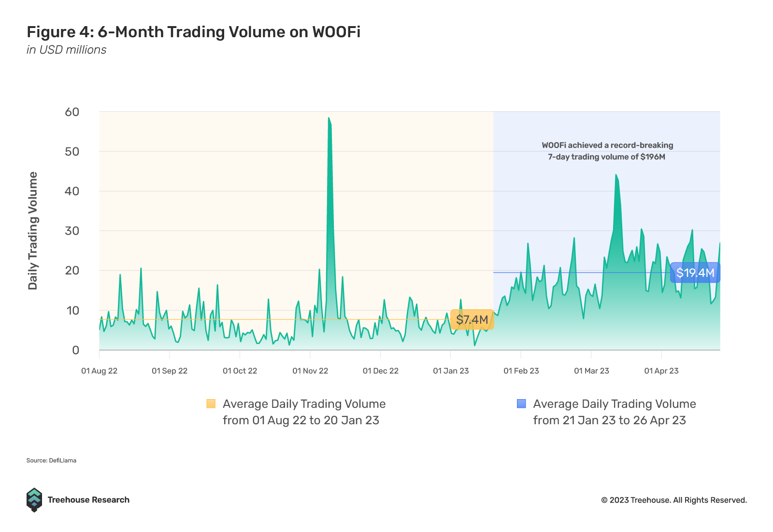Click the 'Treehouse Research' brand text
Image resolution: width=773 pixels, height=532 pixels.
coord(88,500)
